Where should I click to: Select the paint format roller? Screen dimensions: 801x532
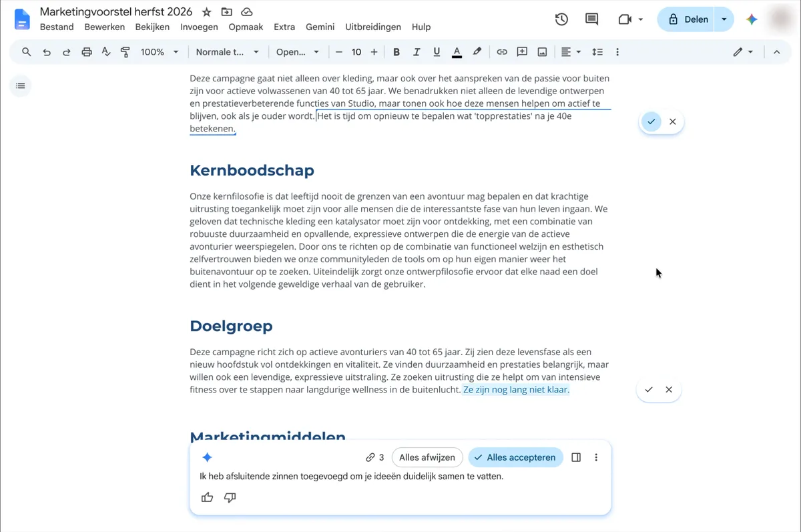coord(125,52)
